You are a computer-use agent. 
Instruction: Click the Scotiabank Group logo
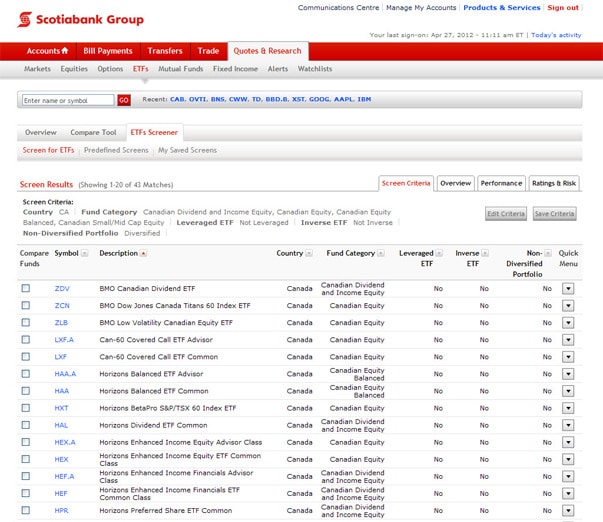pos(82,19)
